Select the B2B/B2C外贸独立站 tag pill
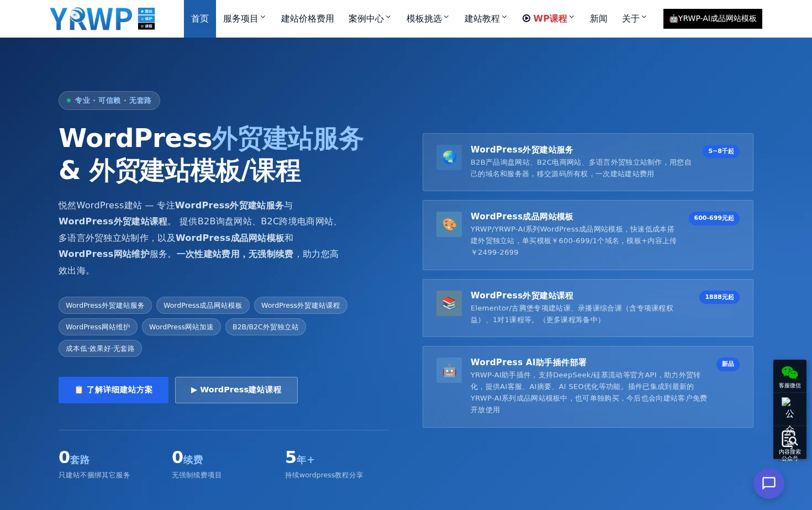Screen dimensions: 812x510 coord(266,327)
